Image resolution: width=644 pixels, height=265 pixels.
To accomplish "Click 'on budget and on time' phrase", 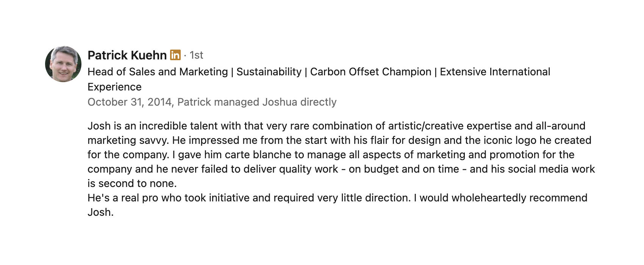I will click(x=404, y=169).
